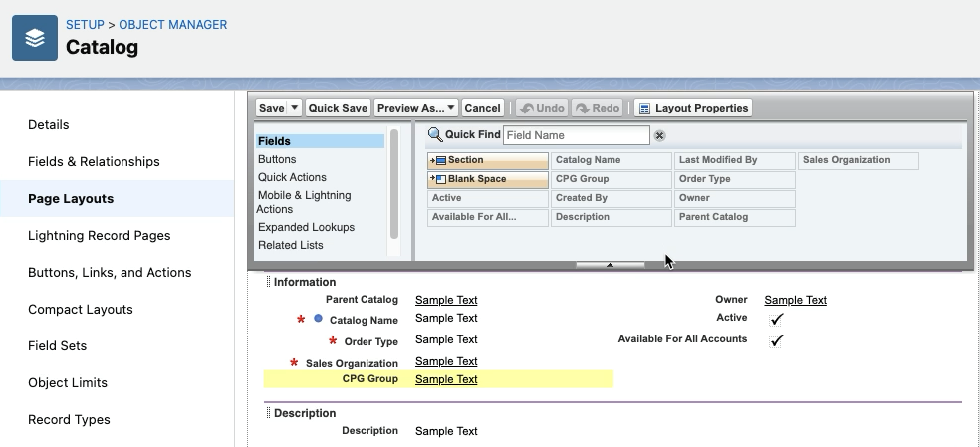The width and height of the screenshot is (980, 447).
Task: Clear the Quick Find field with X icon
Action: click(x=659, y=136)
